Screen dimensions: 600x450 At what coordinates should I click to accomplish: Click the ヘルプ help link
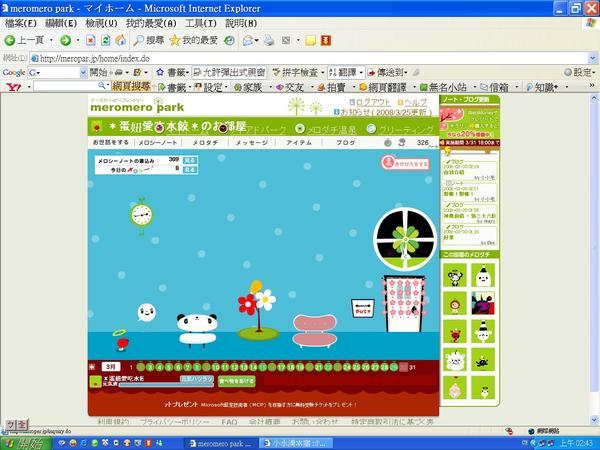point(412,103)
